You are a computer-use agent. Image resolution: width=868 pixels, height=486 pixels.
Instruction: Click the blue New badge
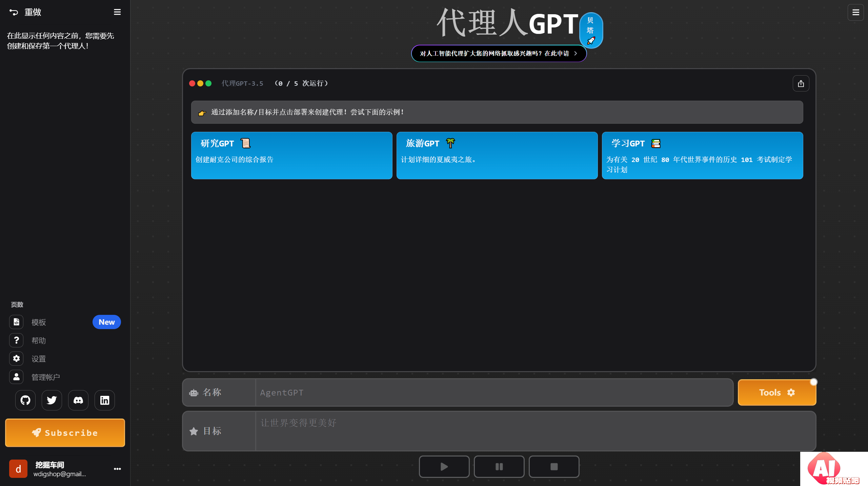107,322
